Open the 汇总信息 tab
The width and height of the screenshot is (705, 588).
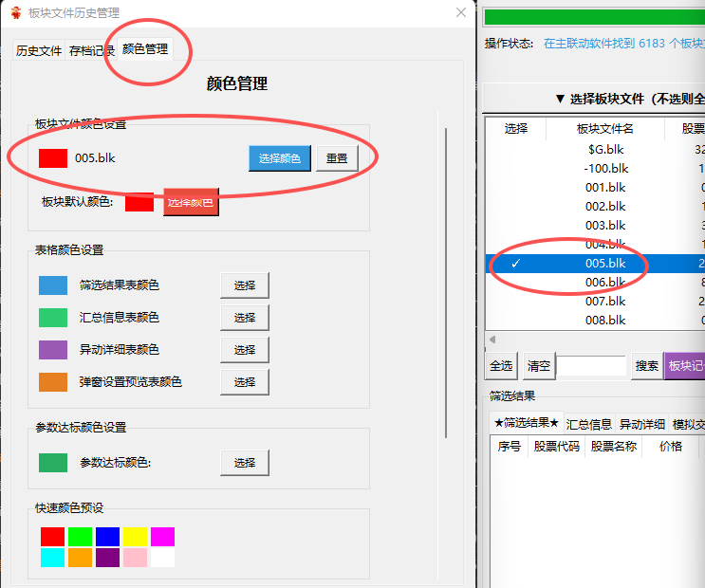pos(589,424)
